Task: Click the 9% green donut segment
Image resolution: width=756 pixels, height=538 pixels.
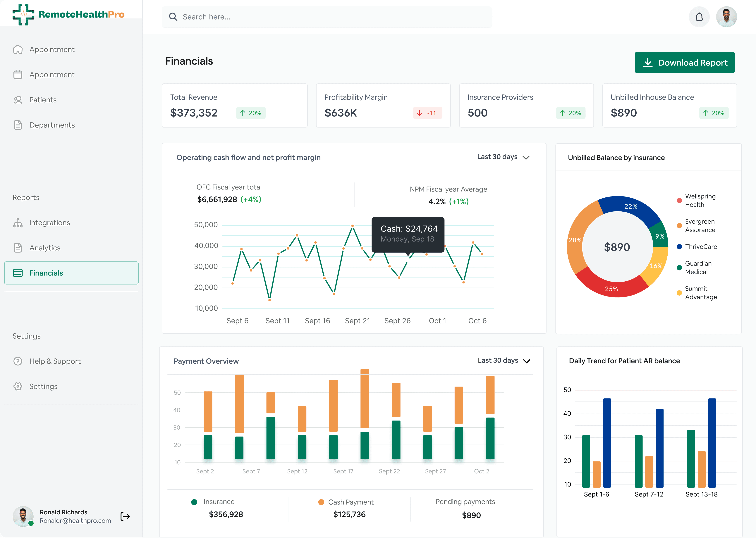Action: click(659, 236)
